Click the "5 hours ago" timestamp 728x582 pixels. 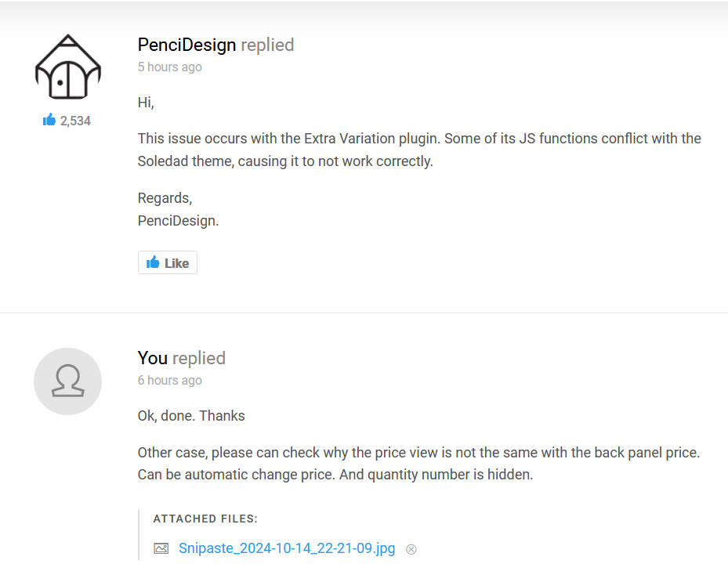(169, 67)
